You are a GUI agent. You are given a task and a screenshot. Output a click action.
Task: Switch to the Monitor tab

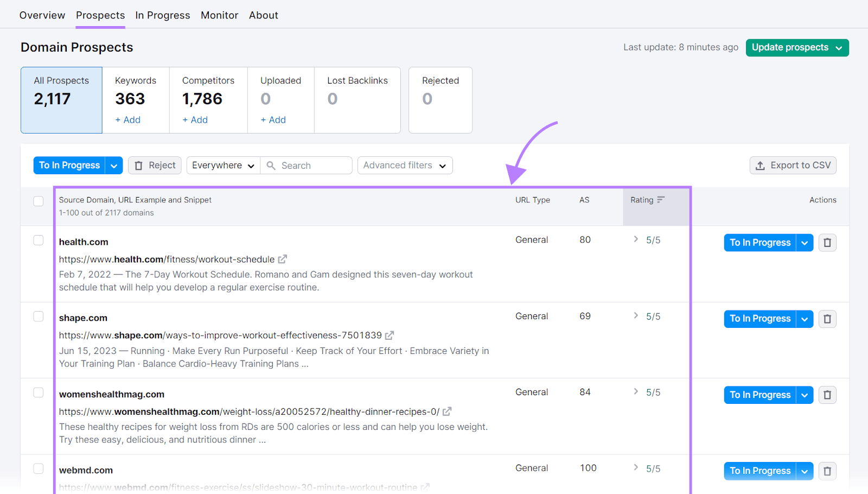tap(219, 15)
